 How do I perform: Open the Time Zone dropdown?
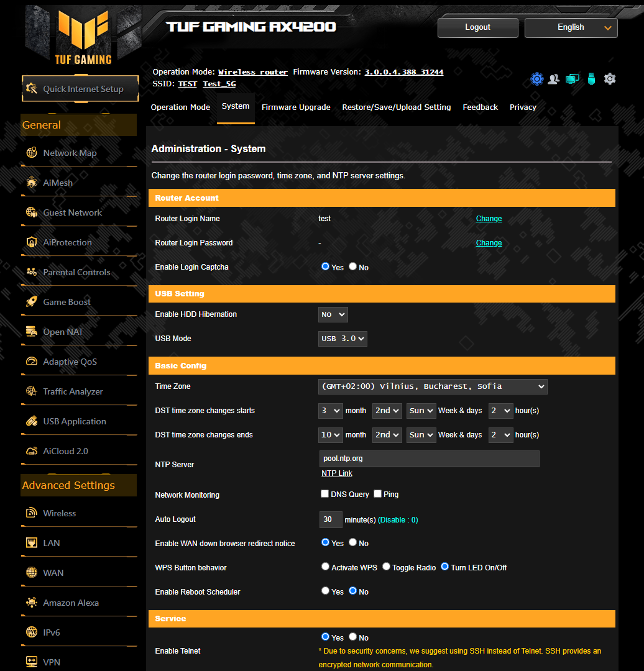(x=433, y=386)
